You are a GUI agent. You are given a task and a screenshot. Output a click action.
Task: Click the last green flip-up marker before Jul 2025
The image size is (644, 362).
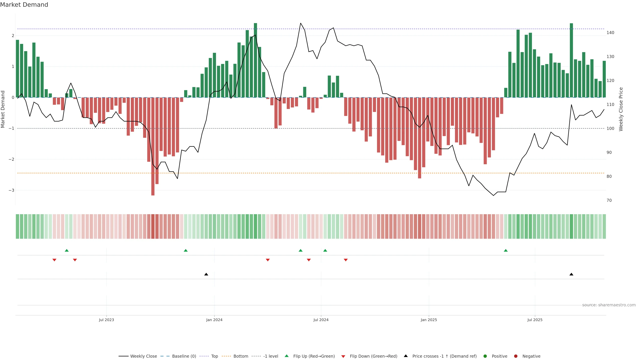click(x=506, y=250)
